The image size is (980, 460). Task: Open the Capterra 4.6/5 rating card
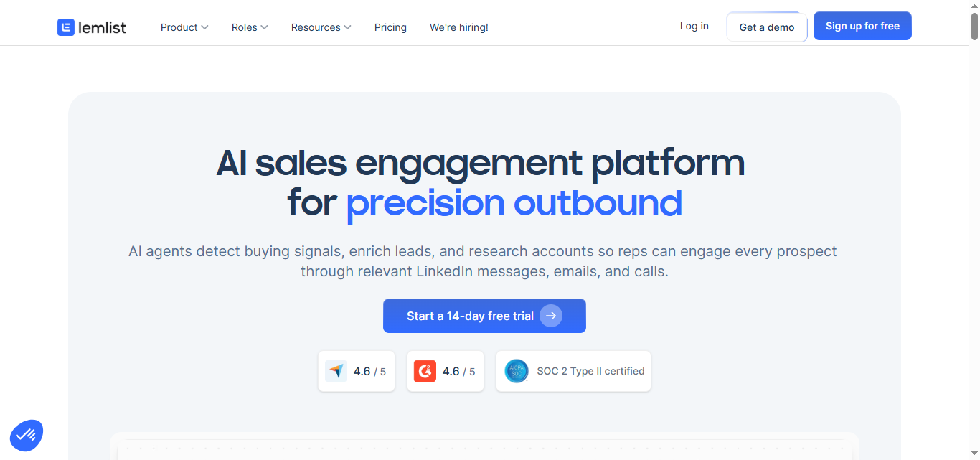click(x=357, y=371)
